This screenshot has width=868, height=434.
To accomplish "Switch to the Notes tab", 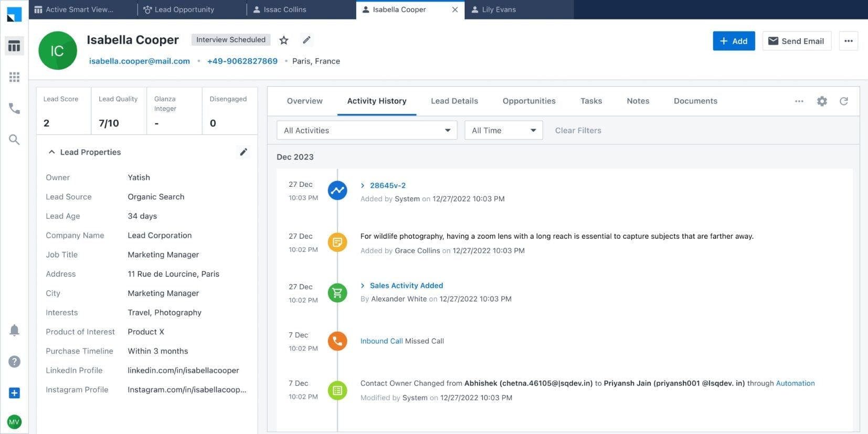I will click(638, 101).
